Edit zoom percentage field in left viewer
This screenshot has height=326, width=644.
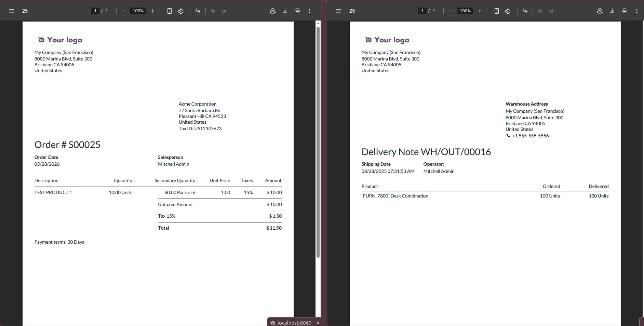pos(138,11)
